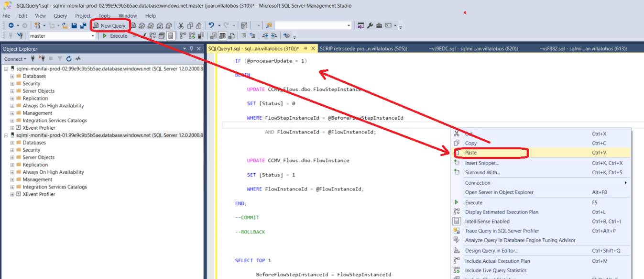
Task: Click the single Save disk icon
Action: point(74,26)
